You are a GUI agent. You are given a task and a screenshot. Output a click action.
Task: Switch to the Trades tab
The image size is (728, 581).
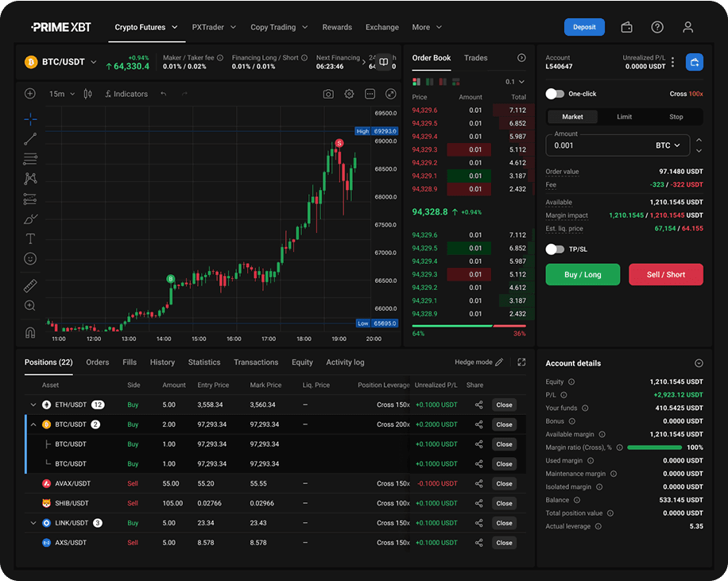[x=475, y=58]
